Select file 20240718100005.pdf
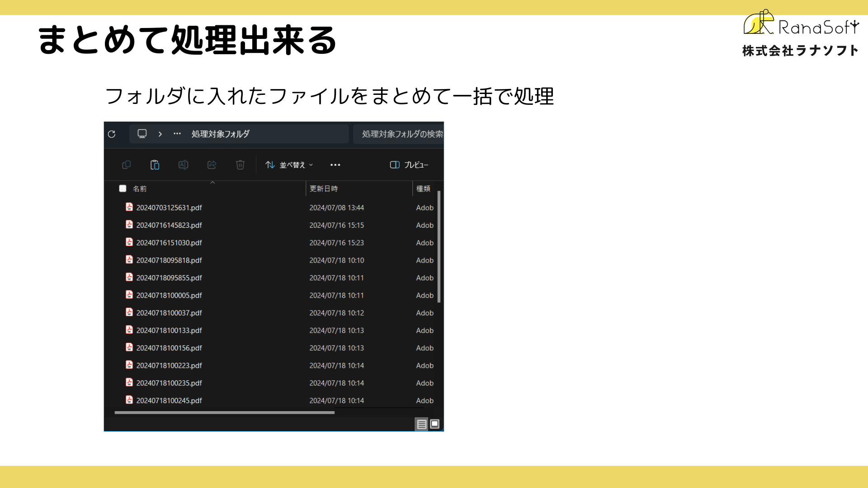Screen dimensions: 868x488 [169, 296]
